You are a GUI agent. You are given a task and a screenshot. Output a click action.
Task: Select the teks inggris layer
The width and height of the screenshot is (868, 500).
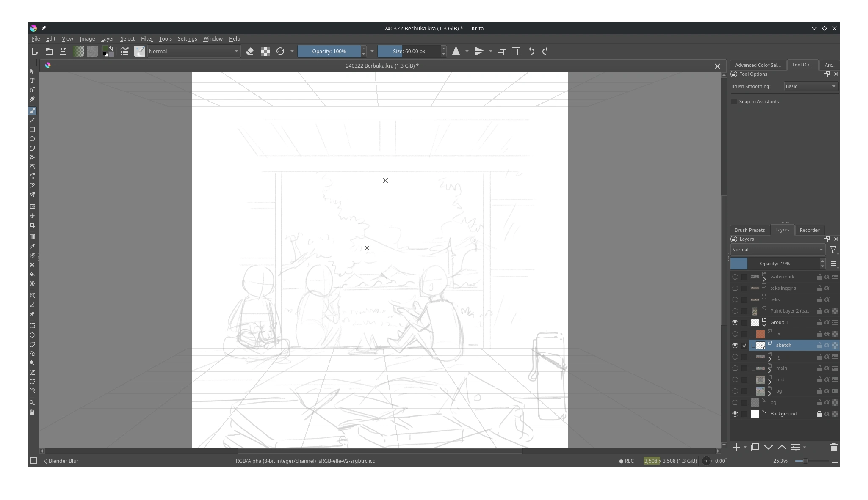[x=783, y=288]
